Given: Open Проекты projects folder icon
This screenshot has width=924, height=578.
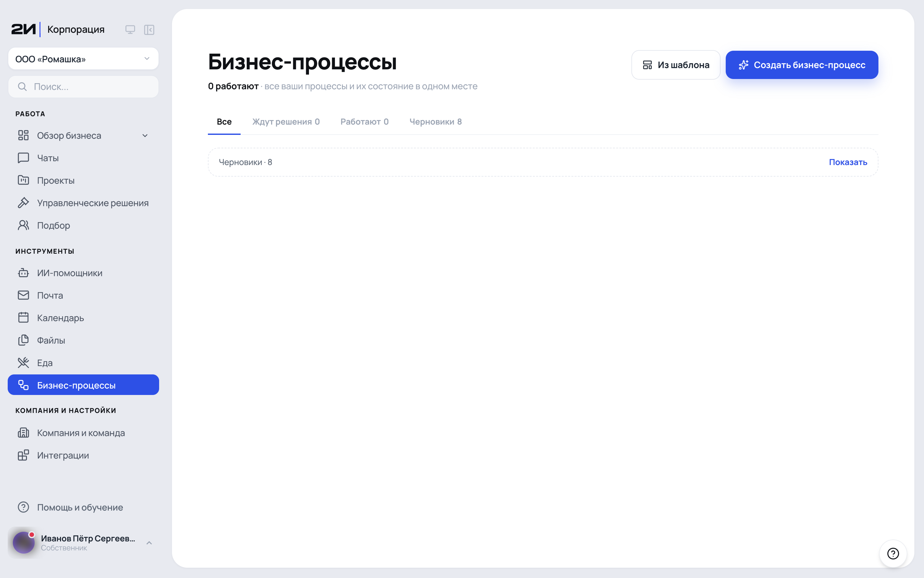Looking at the screenshot, I should 23,180.
